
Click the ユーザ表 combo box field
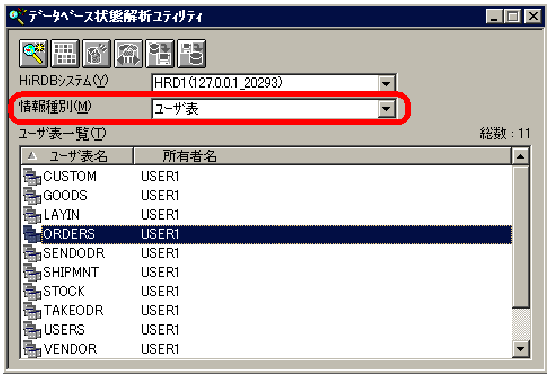tap(274, 109)
